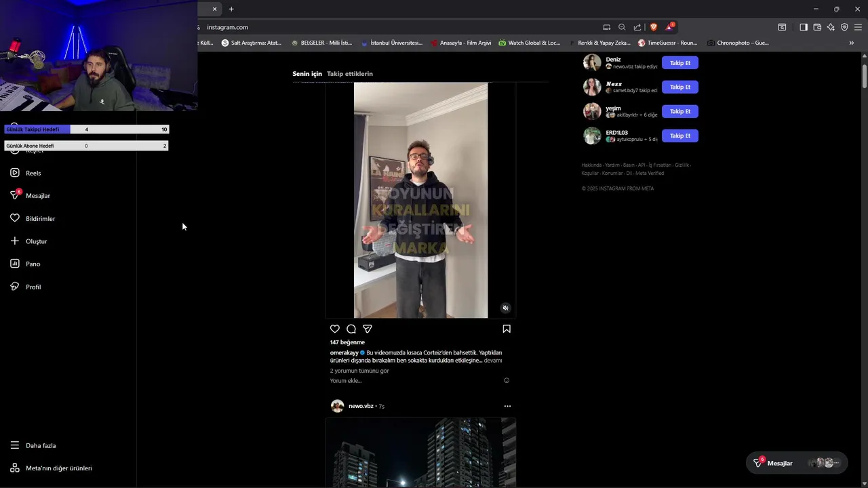Open the Chronophoto bookmark
Viewport: 868px width, 488px height.
pos(738,43)
